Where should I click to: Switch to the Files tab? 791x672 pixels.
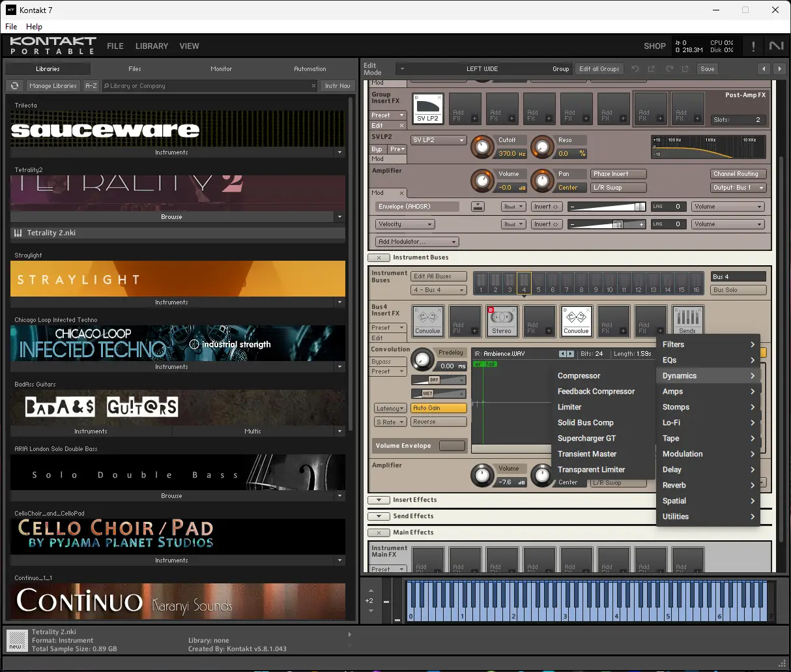tap(134, 68)
